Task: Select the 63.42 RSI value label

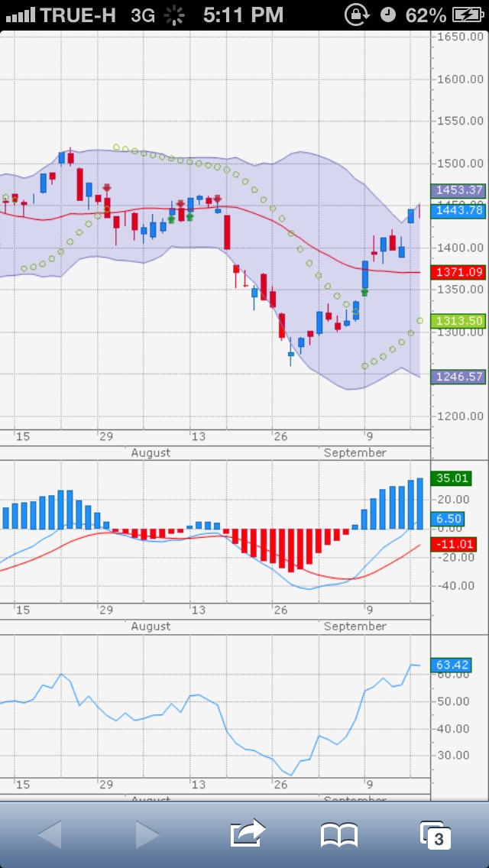Action: (452, 665)
